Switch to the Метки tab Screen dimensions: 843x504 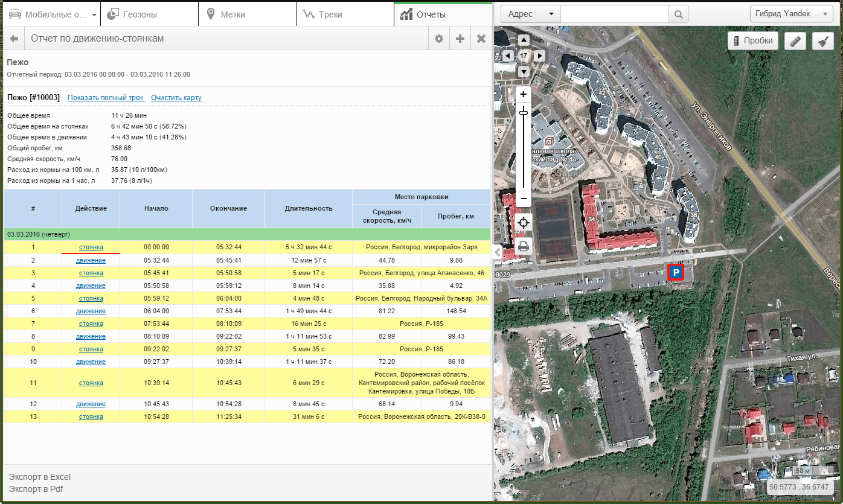coord(247,14)
